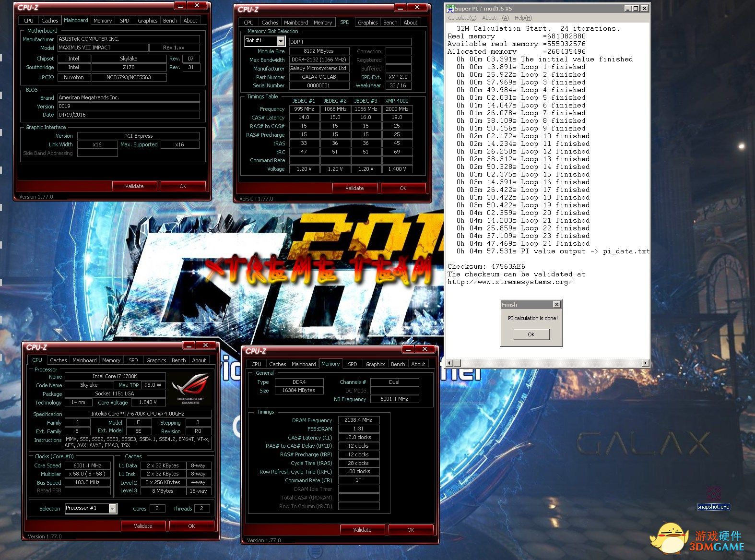The width and height of the screenshot is (755, 560).
Task: Open Graphics tab in top-left CPU-Z window
Action: pyautogui.click(x=148, y=21)
